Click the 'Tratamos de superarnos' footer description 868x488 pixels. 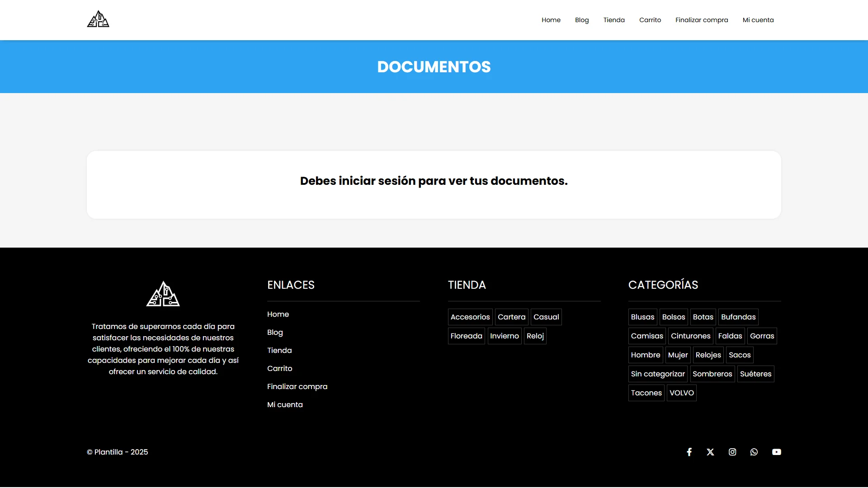pos(163,349)
